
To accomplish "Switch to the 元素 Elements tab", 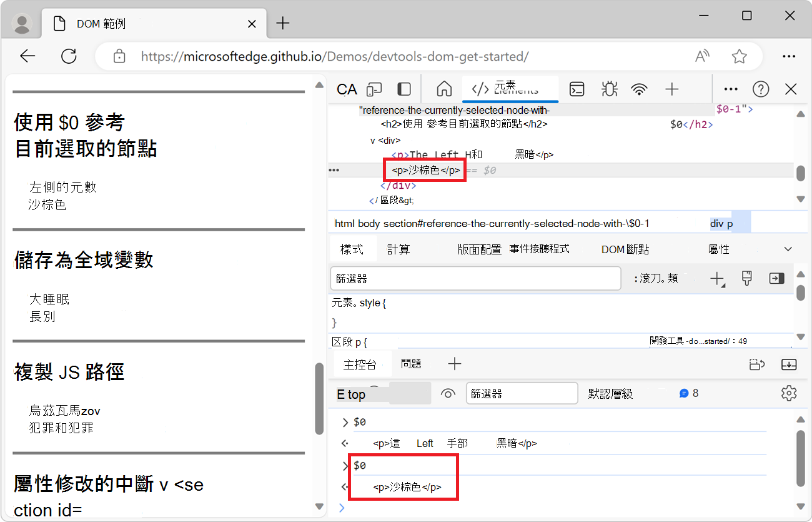I will click(510, 89).
